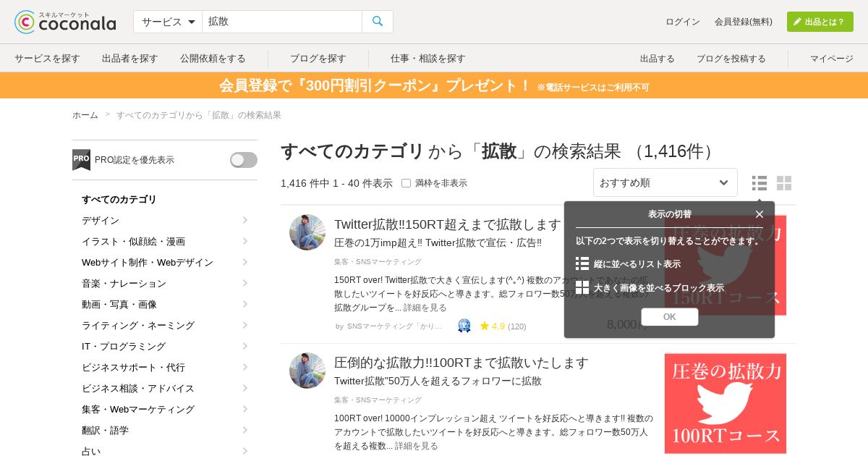This screenshot has height=456, width=868.
Task: Confirm popup with OK button
Action: [670, 317]
